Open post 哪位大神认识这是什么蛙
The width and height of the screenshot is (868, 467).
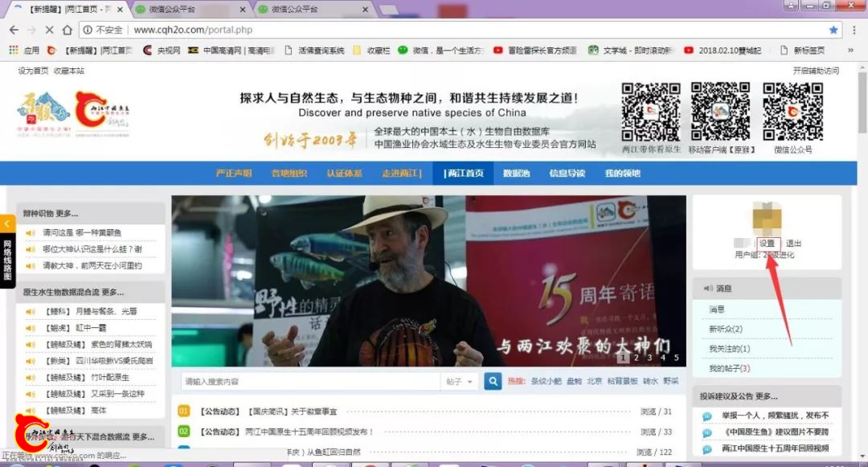92,249
